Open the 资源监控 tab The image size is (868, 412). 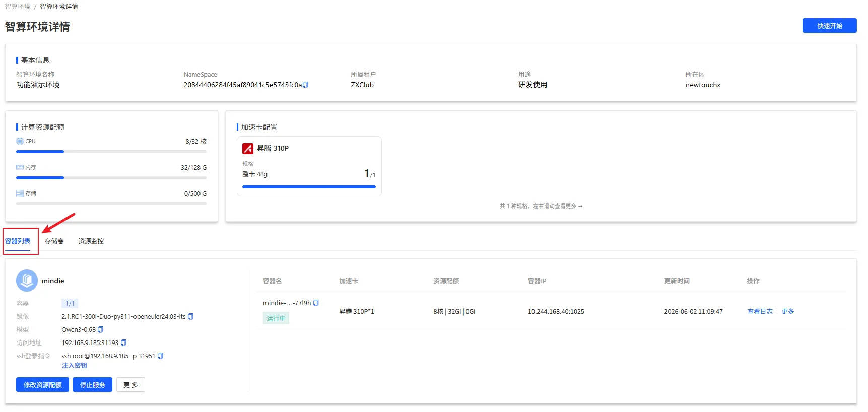coord(91,241)
